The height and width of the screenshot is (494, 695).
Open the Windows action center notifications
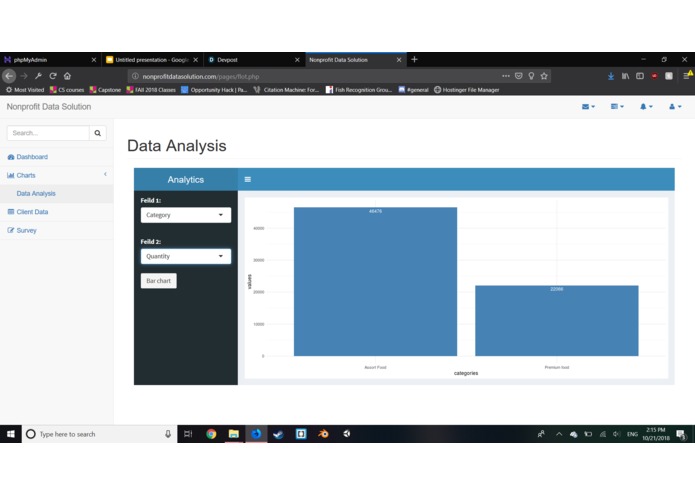(x=681, y=435)
